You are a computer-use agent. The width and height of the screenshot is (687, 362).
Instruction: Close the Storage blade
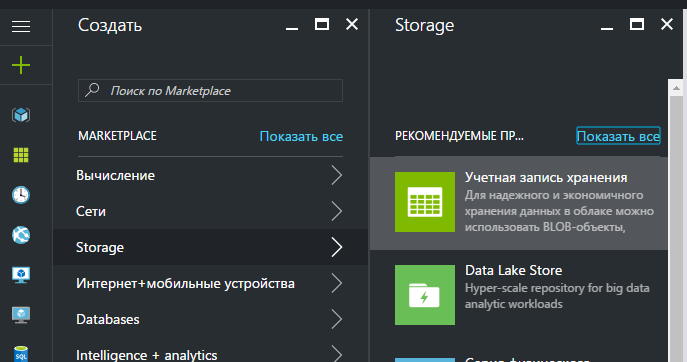pyautogui.click(x=667, y=24)
